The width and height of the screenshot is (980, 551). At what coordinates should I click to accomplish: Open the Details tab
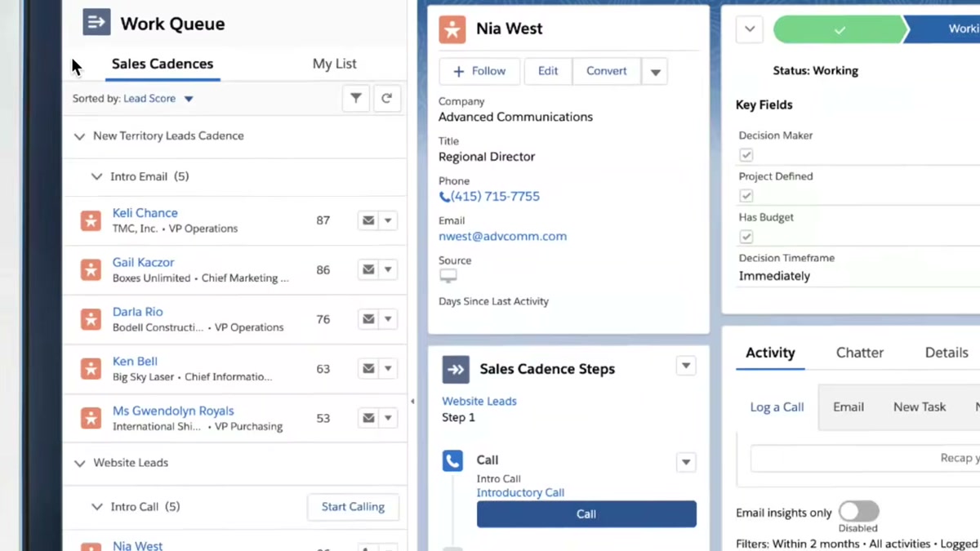[x=947, y=353]
